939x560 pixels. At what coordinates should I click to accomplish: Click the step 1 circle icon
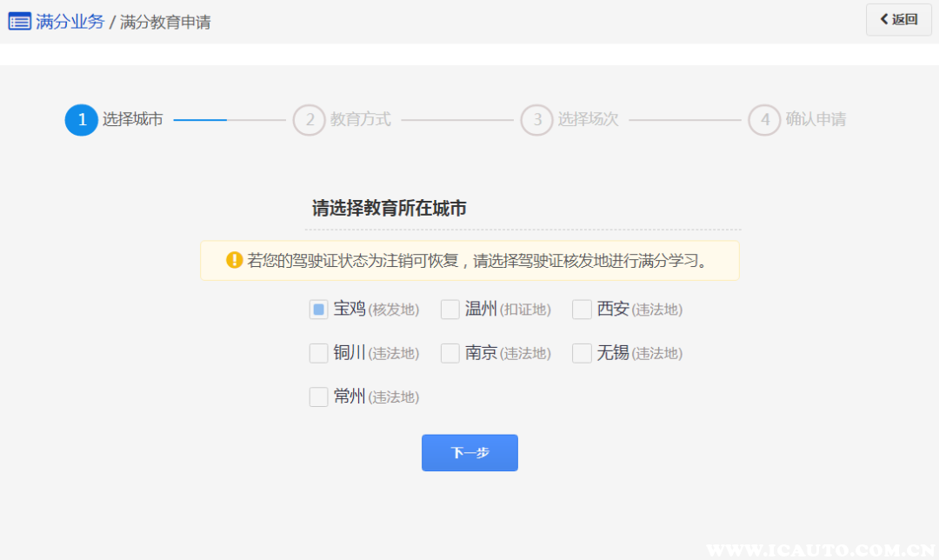pyautogui.click(x=82, y=120)
